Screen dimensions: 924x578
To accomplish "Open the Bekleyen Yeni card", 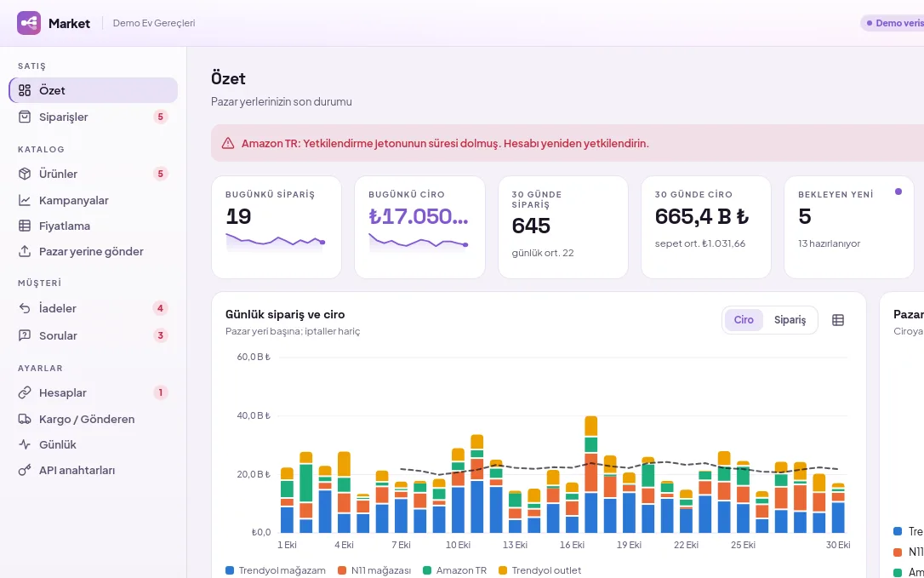I will point(849,227).
